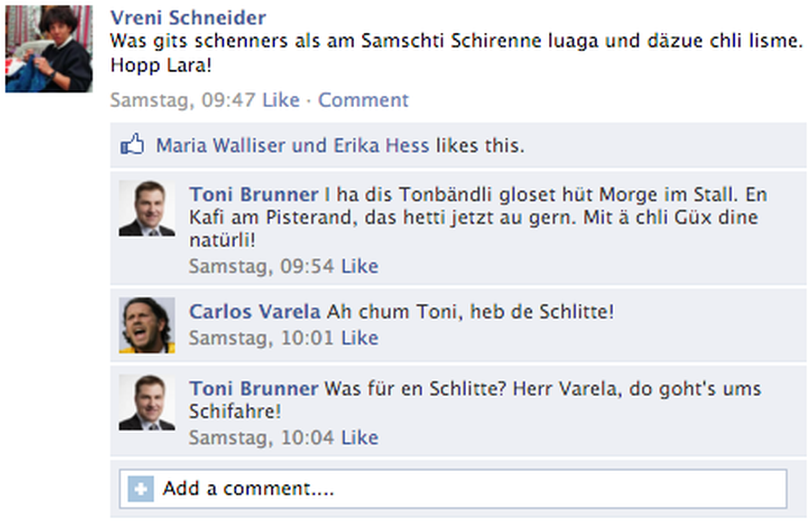The height and width of the screenshot is (523, 812).
Task: Click the plus icon in comment box
Action: tap(141, 489)
